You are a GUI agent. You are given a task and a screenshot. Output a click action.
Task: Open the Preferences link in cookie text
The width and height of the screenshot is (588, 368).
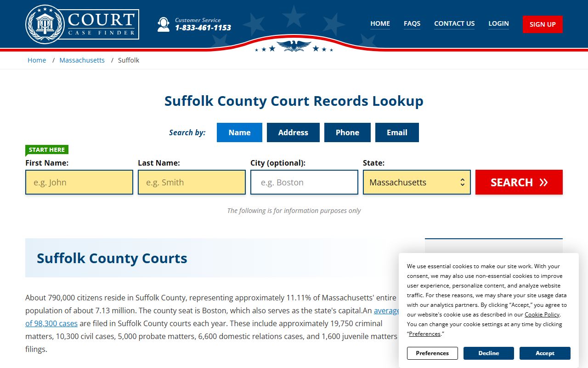[424, 334]
